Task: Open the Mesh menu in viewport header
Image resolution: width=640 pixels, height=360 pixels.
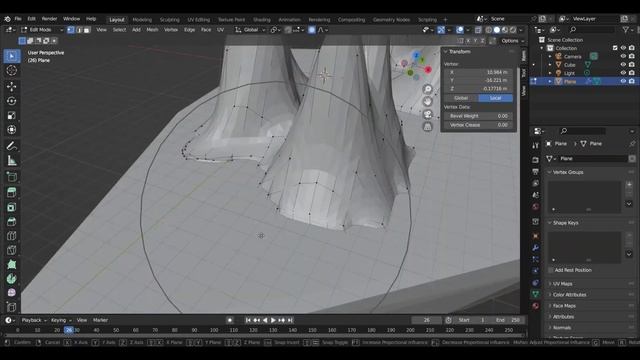Action: tap(152, 30)
